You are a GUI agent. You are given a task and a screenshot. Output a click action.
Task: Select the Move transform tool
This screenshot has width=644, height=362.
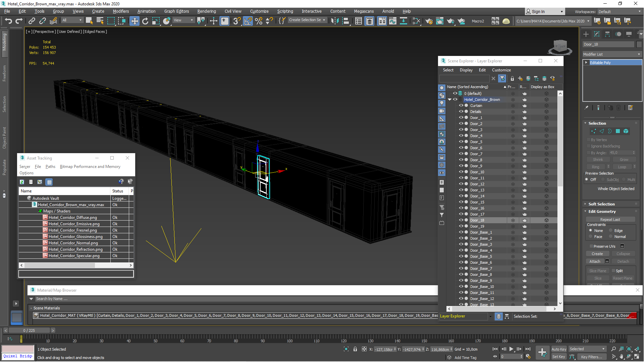click(x=134, y=21)
